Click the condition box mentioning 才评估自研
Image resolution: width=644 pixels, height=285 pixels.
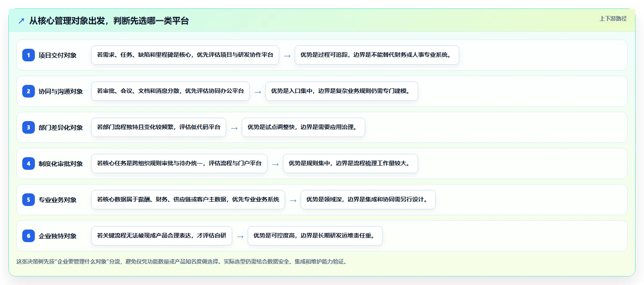click(162, 236)
